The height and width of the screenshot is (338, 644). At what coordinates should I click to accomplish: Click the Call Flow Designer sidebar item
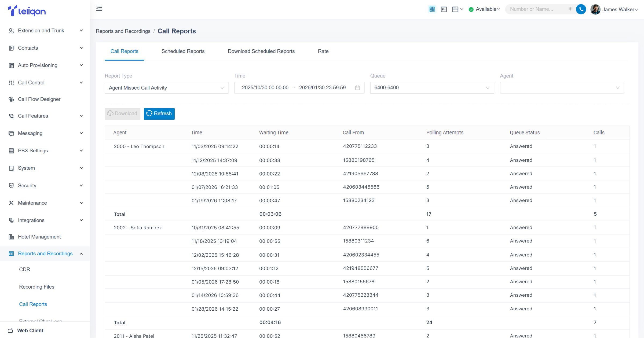(x=39, y=99)
